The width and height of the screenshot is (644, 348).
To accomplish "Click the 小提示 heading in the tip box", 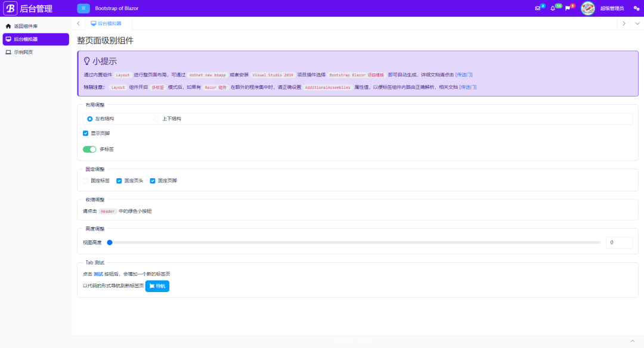I will coord(100,61).
